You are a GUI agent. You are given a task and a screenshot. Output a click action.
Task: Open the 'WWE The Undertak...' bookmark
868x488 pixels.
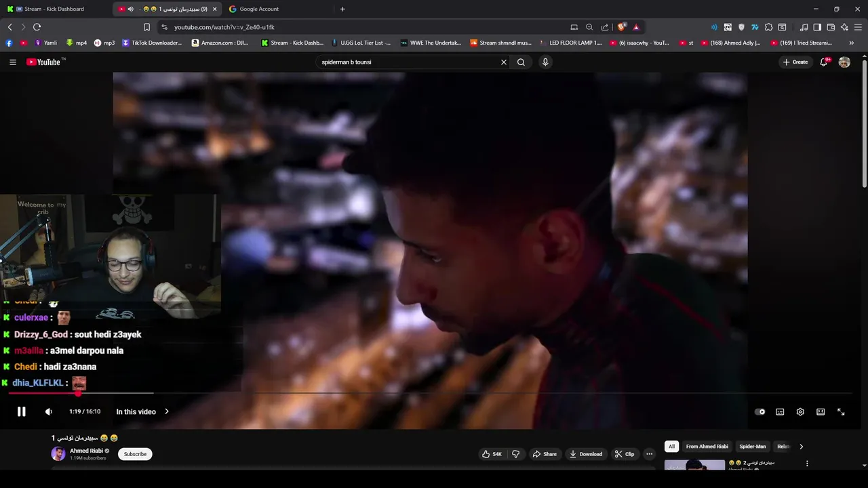coord(431,43)
